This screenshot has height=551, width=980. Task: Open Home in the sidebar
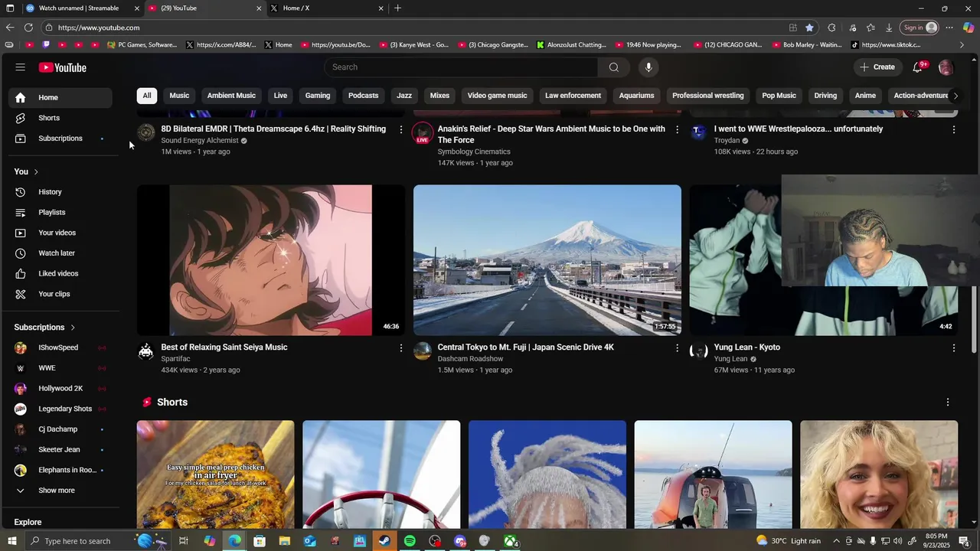[60, 98]
